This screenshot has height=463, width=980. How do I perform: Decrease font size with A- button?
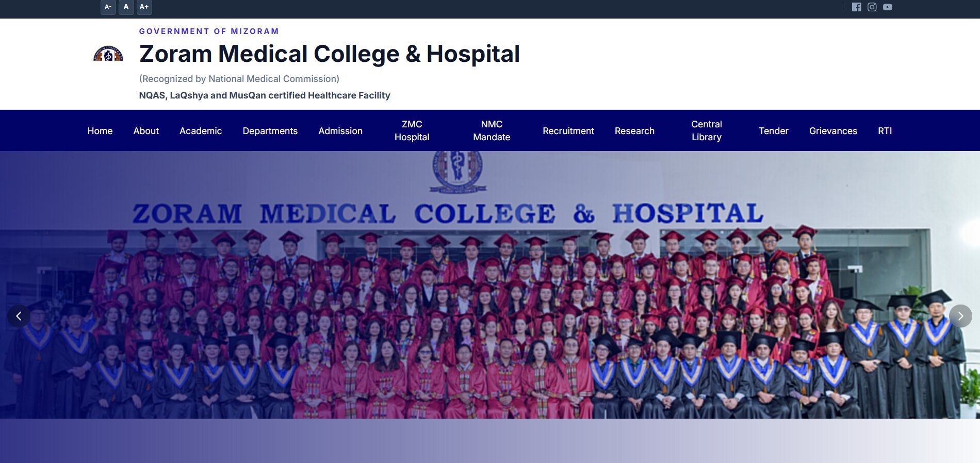click(108, 7)
